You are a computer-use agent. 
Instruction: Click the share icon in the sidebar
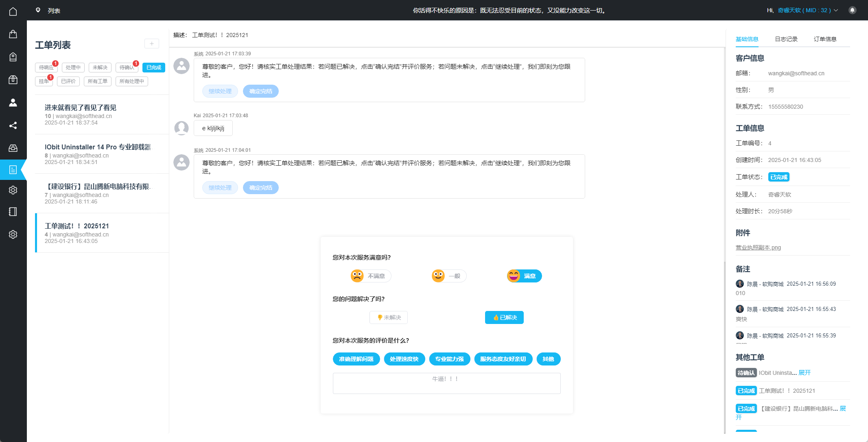13,125
